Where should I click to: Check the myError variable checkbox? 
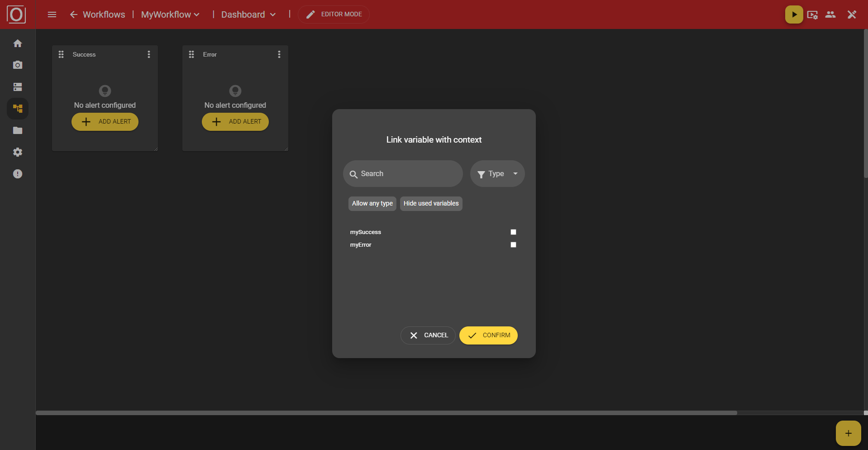click(x=513, y=245)
